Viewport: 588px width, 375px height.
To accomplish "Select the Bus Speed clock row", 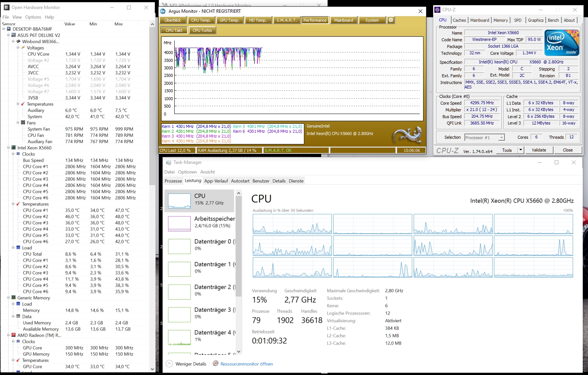I will [75, 160].
